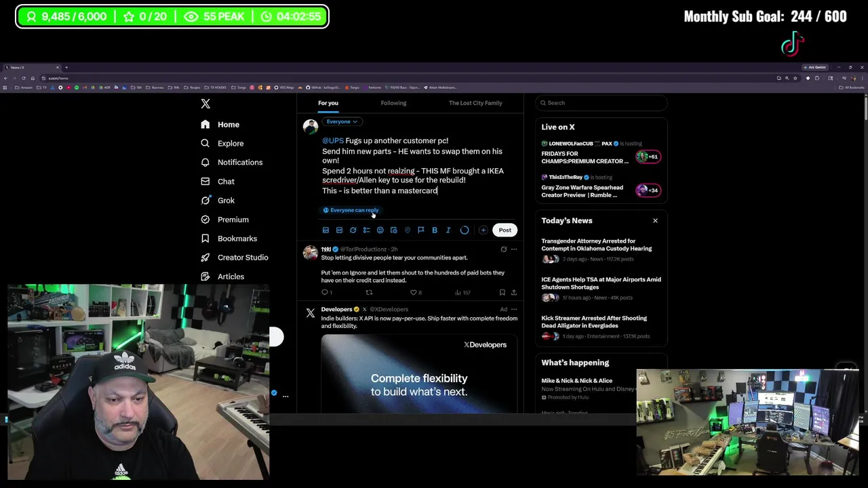Like the ToriProductionz post
The image size is (868, 488).
point(415,293)
